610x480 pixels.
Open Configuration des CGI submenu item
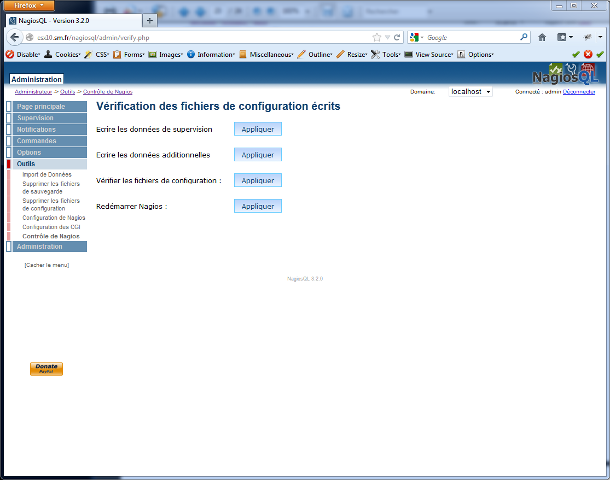click(x=51, y=227)
